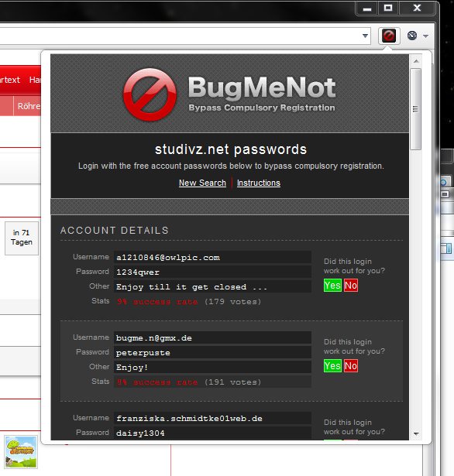Select username bugme.n@gmx.de field
The width and height of the screenshot is (454, 476).
[212, 337]
